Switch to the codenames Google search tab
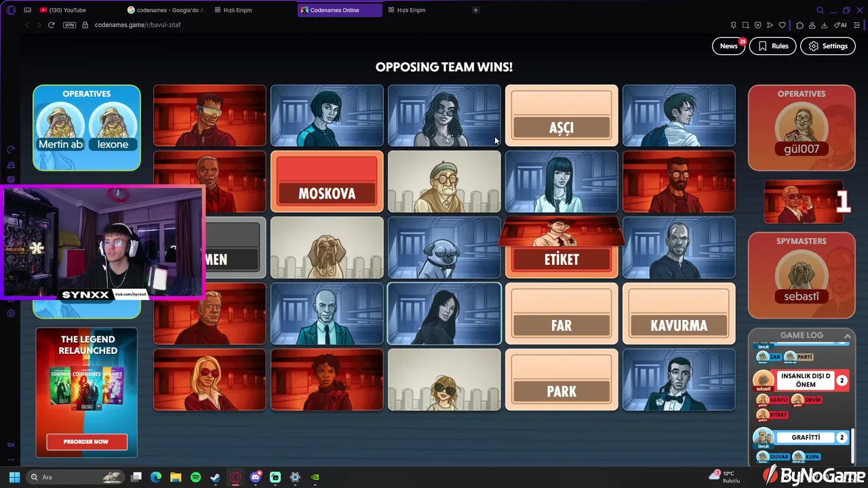The height and width of the screenshot is (488, 868). (166, 10)
